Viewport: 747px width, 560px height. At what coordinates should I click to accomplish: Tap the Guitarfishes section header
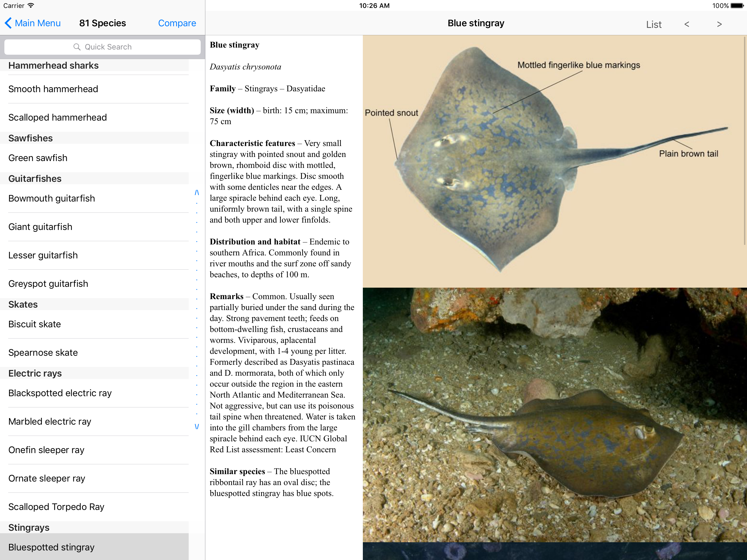[x=94, y=179]
